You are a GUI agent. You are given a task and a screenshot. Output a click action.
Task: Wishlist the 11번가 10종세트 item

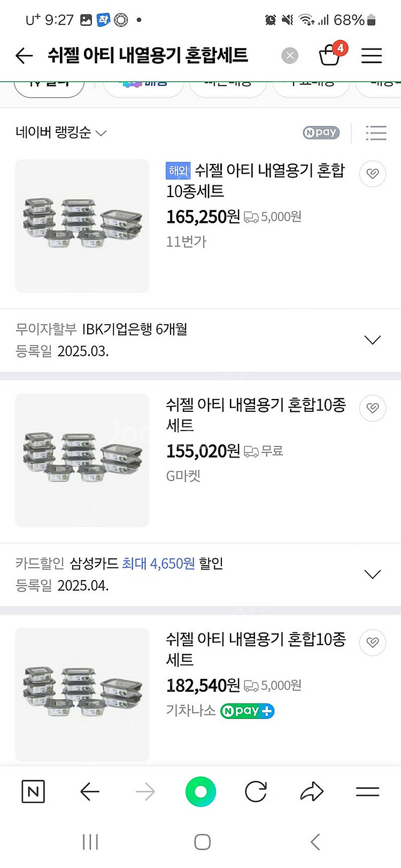coord(373,174)
